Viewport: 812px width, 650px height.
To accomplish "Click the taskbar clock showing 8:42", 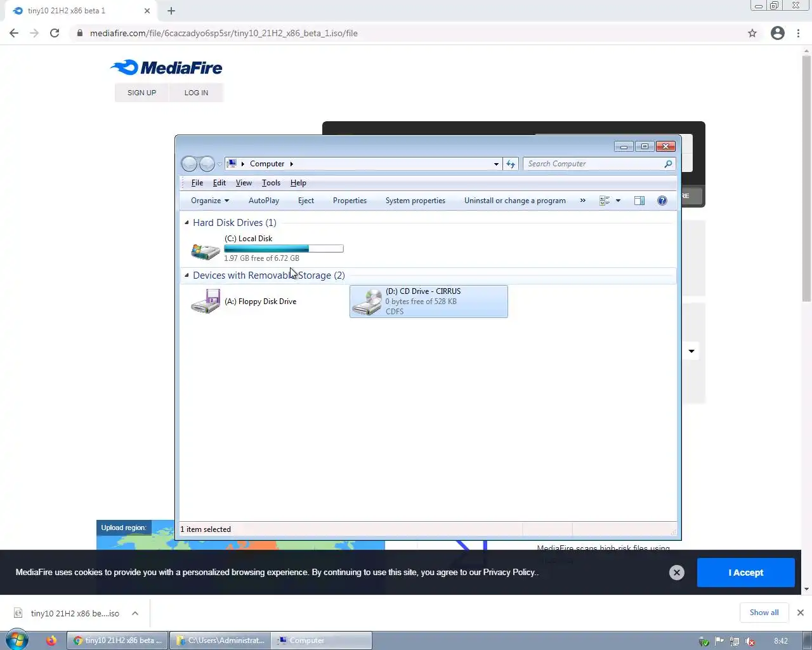I will tap(781, 641).
